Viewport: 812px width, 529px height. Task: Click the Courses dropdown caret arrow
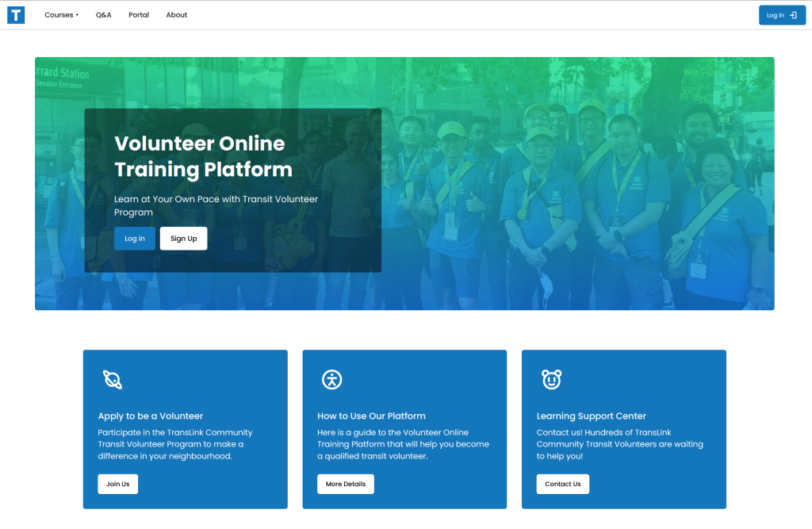pyautogui.click(x=77, y=16)
